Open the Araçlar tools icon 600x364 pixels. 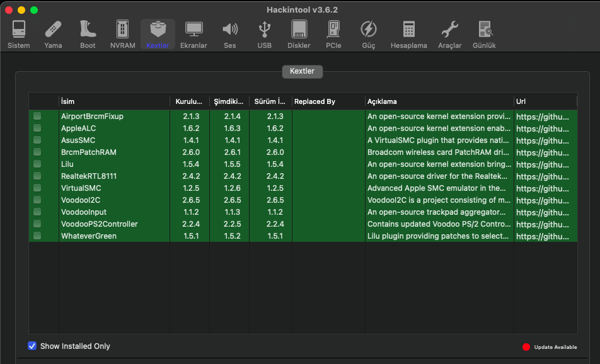click(x=449, y=34)
